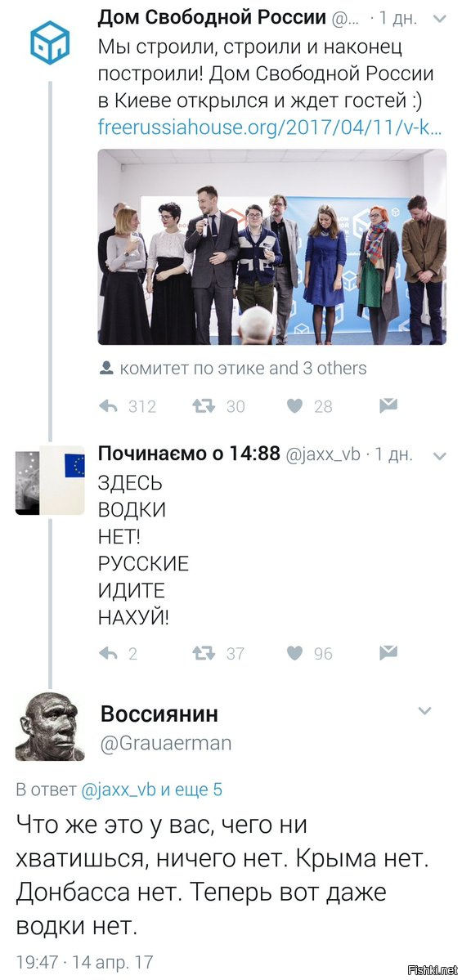Send first tweet via direct message icon
The image size is (462, 980).
[x=388, y=405]
